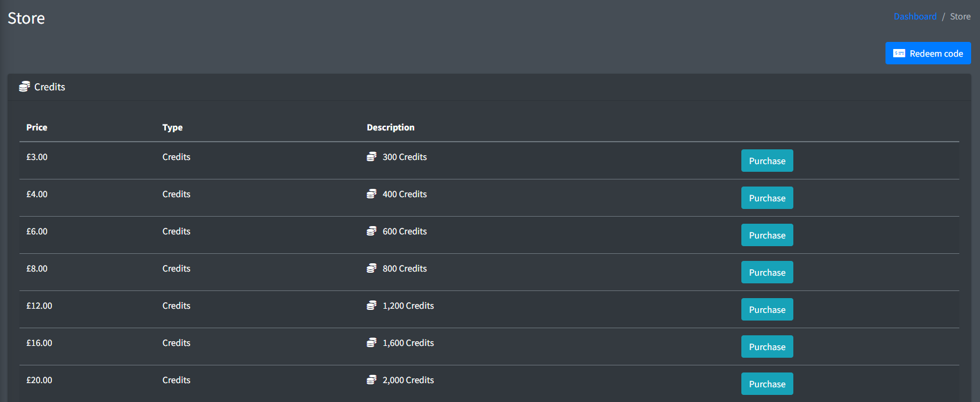Click the coin icon next to 300 Credits
980x402 pixels.
click(372, 157)
